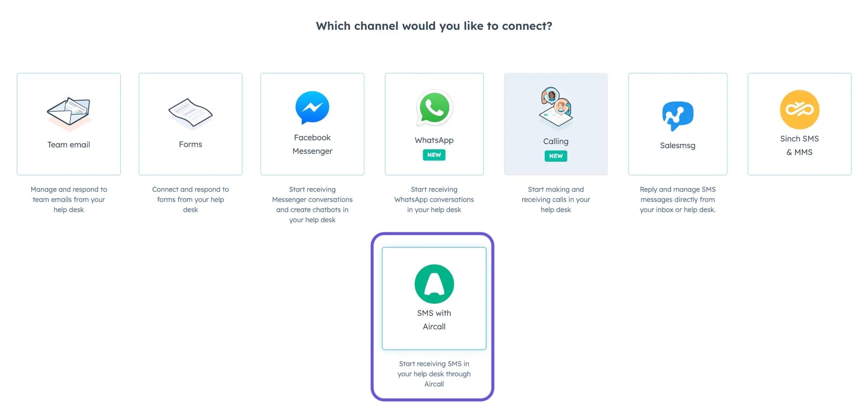Click the Facebook Messenger logo
The image size is (868, 414).
coord(312,108)
